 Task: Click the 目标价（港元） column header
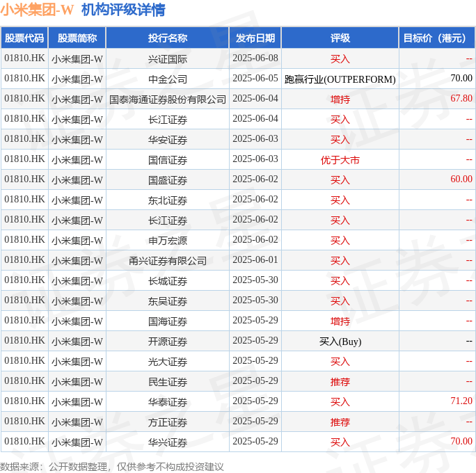pyautogui.click(x=437, y=38)
